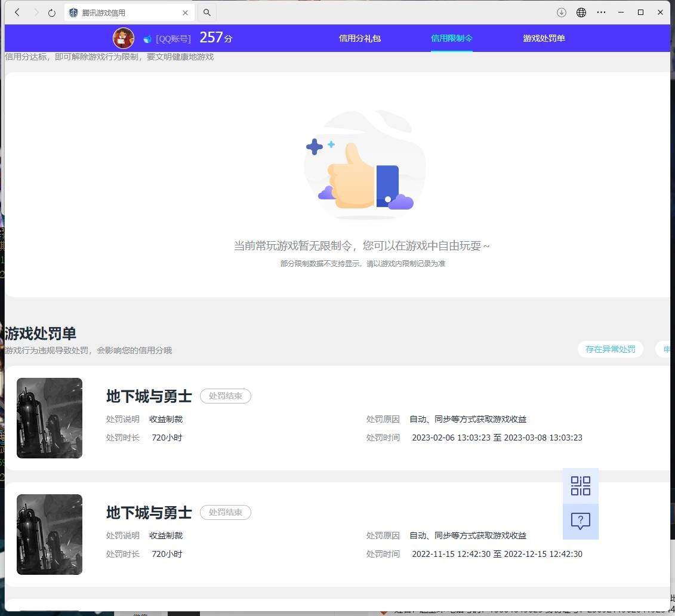Open the three-dots more menu

click(601, 13)
